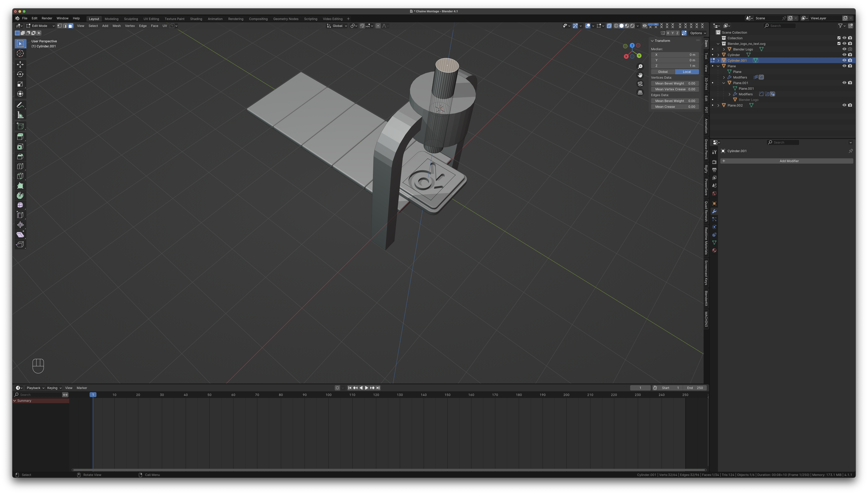Disable render for the Cylinder object
Image resolution: width=868 pixels, height=494 pixels.
coord(850,55)
